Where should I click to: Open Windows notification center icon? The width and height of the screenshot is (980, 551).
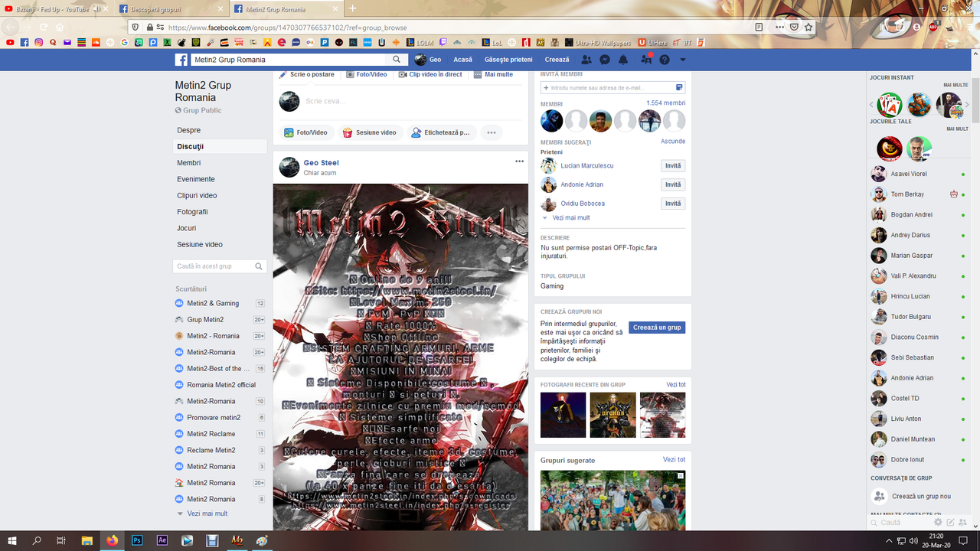[963, 540]
